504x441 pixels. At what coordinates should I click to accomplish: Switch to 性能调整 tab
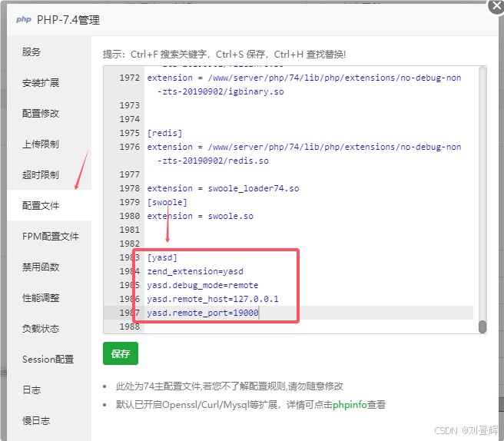coord(41,298)
